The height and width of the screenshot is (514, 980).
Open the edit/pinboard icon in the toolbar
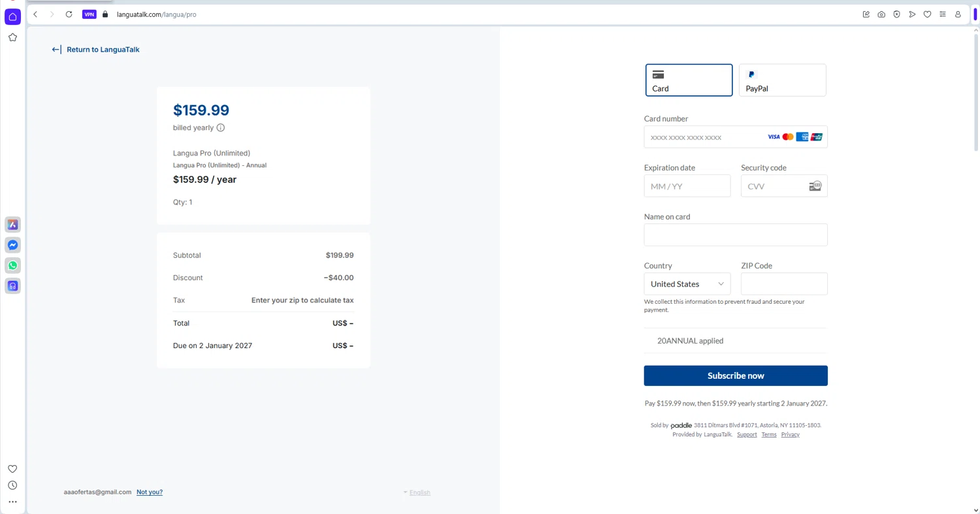coord(866,14)
